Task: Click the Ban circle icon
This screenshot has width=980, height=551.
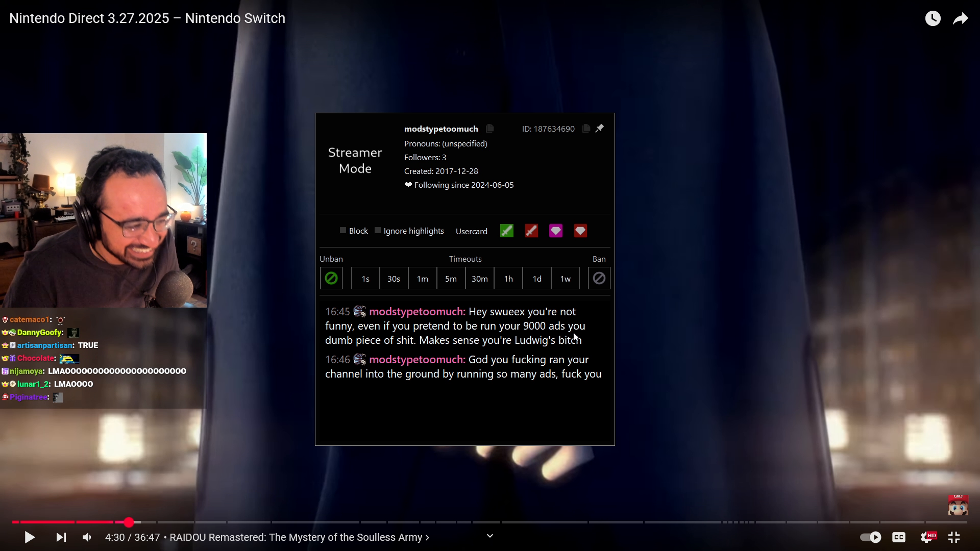Action: point(599,279)
